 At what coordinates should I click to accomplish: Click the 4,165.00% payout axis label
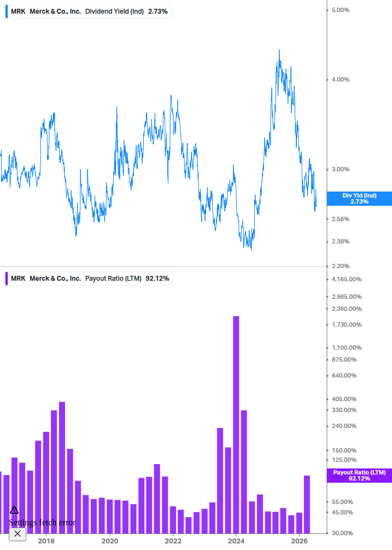(347, 279)
